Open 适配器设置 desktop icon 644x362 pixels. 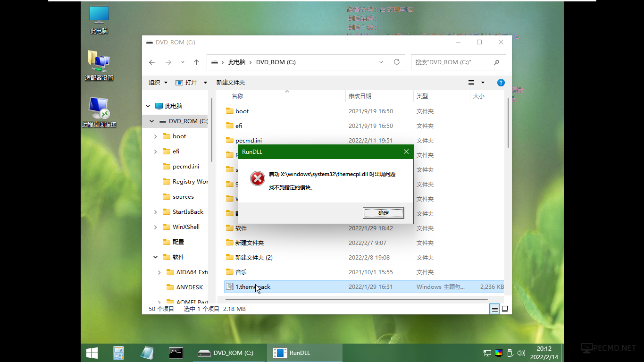[99, 66]
